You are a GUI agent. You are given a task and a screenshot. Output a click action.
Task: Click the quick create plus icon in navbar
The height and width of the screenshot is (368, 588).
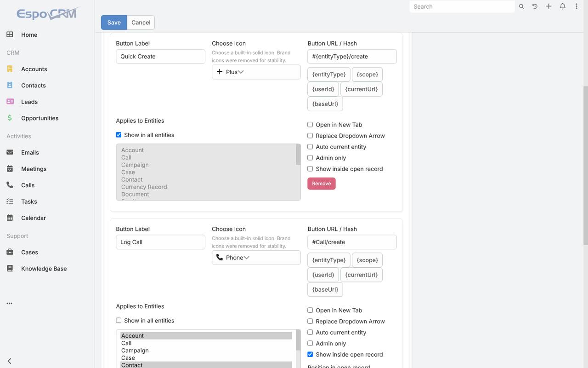click(548, 6)
